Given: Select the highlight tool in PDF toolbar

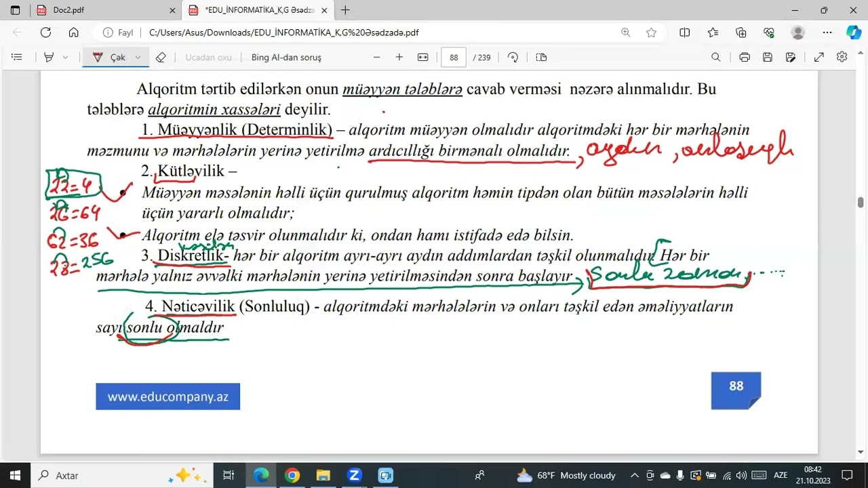Looking at the screenshot, I should pyautogui.click(x=48, y=58).
